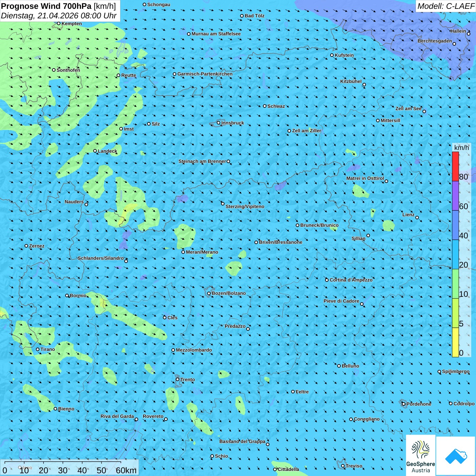This screenshot has height=476, width=476.
Task: Click the Bozen/Bolzano city marker
Action: coord(209,293)
